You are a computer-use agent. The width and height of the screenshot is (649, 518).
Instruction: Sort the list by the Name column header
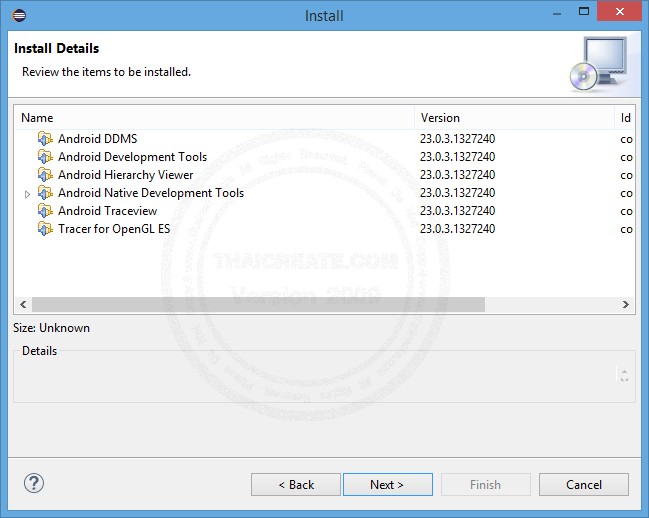(x=214, y=118)
